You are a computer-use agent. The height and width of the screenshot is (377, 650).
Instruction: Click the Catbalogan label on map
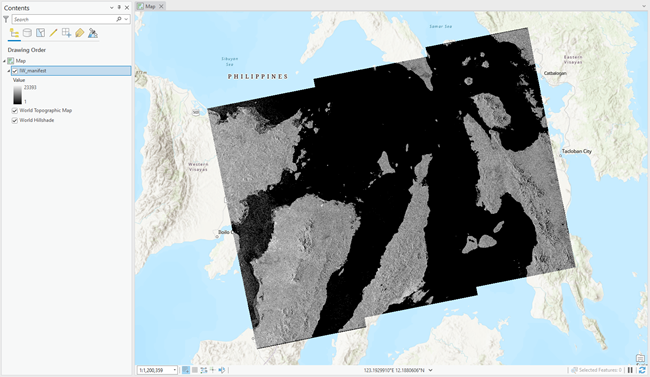coord(555,73)
